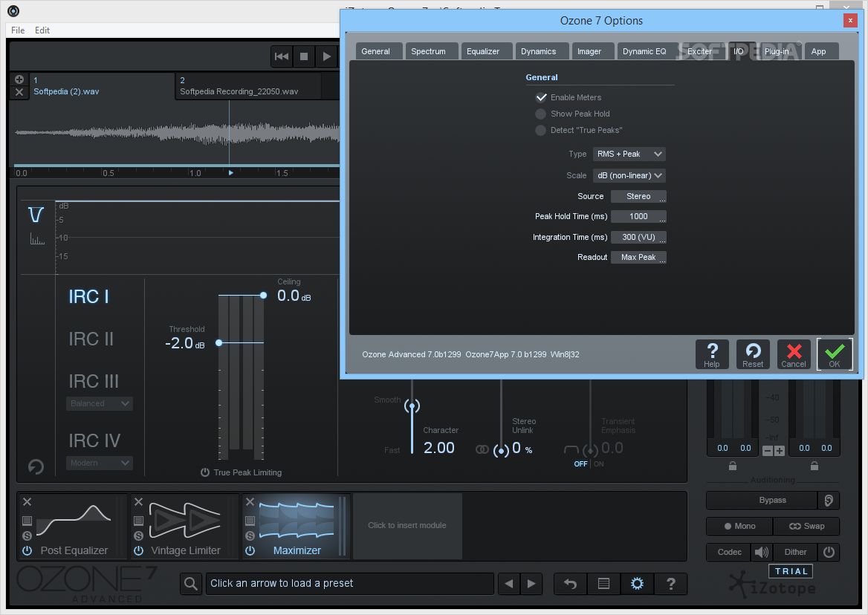Uncheck Enable Meters checkbox

[541, 97]
